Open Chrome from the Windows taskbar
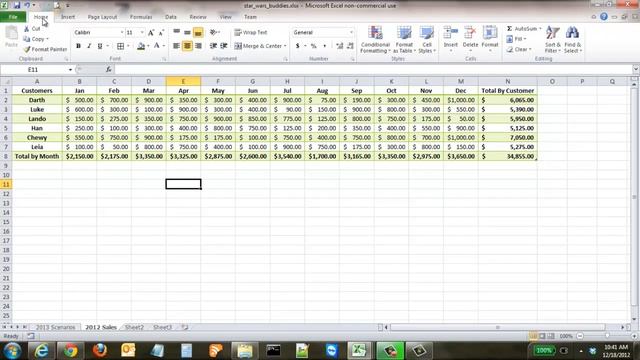 (x=70, y=350)
